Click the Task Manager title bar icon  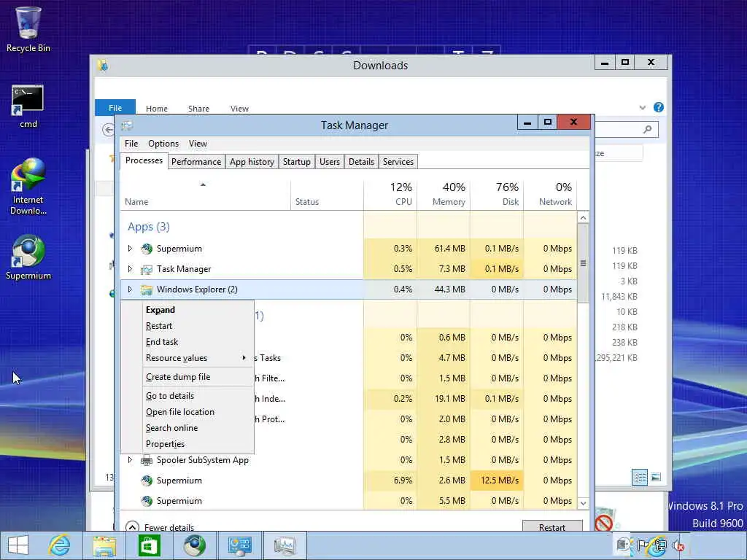point(127,125)
